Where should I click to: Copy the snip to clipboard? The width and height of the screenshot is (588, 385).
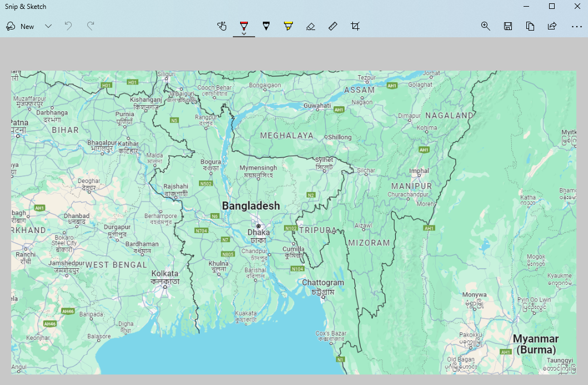coord(530,26)
